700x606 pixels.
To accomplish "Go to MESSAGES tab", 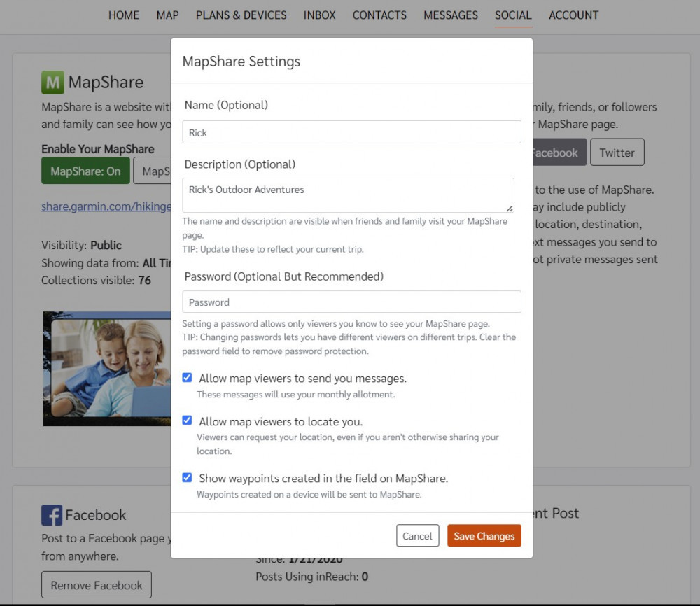I will tap(450, 15).
